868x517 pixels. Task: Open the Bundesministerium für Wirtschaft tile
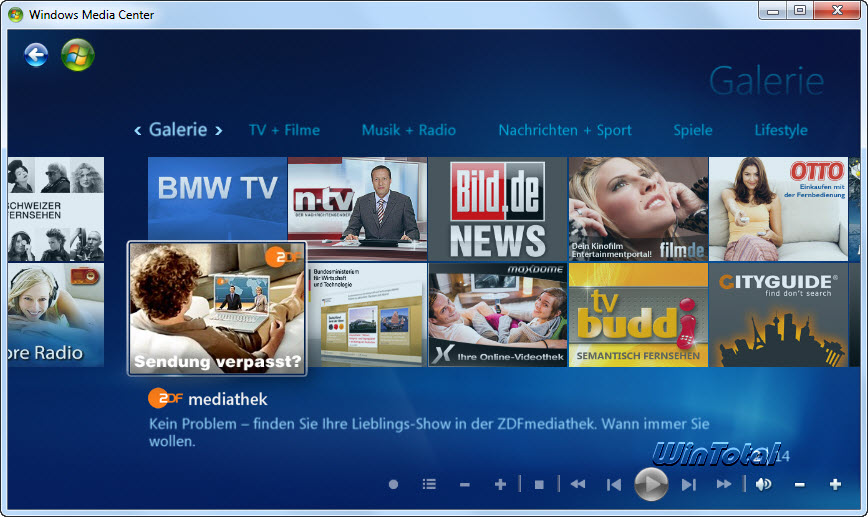pyautogui.click(x=367, y=314)
